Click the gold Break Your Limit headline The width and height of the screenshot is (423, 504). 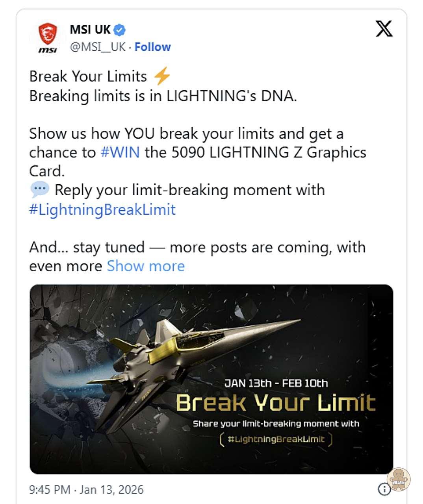point(276,403)
